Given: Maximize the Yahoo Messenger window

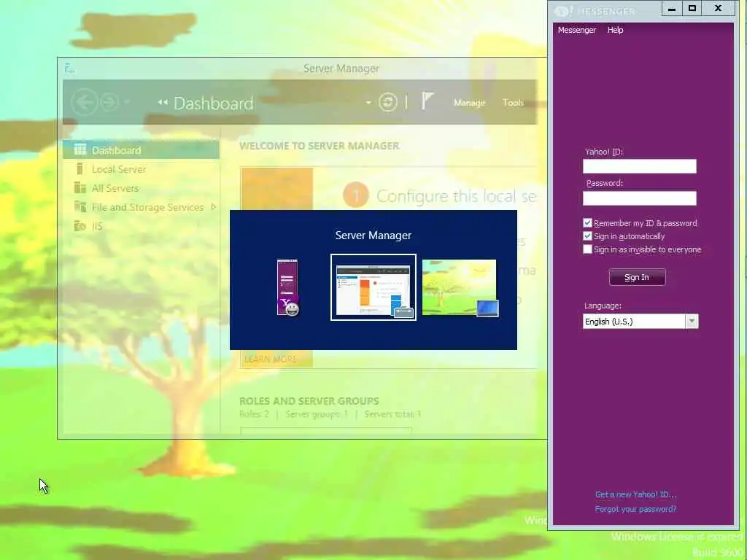Looking at the screenshot, I should click(x=692, y=9).
